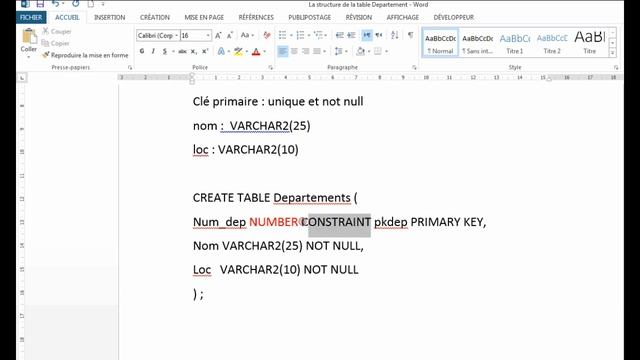Apply yellow text highlight color

(238, 51)
